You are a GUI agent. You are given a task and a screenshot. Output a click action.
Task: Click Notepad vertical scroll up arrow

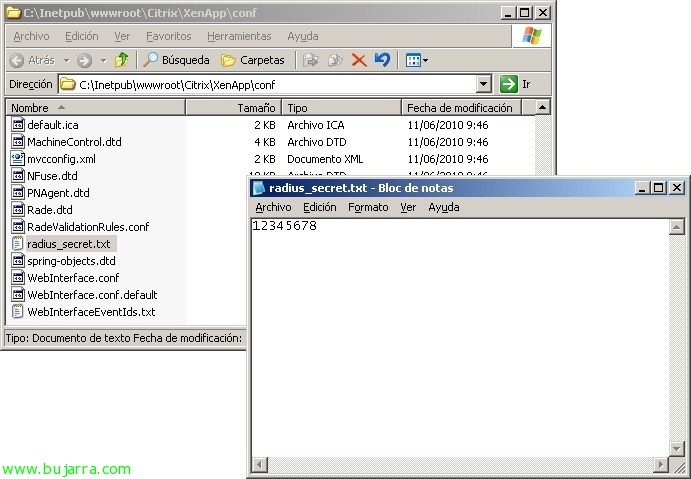[676, 227]
